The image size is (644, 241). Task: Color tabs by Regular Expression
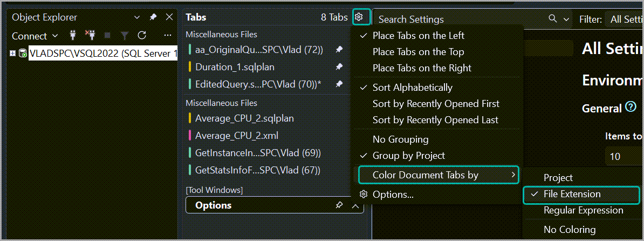[x=583, y=210]
